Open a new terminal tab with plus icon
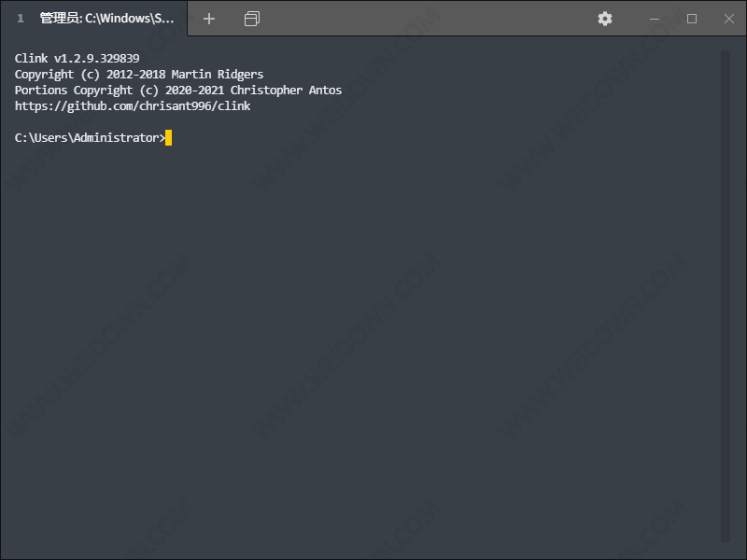Viewport: 747px width, 560px height. 208,19
